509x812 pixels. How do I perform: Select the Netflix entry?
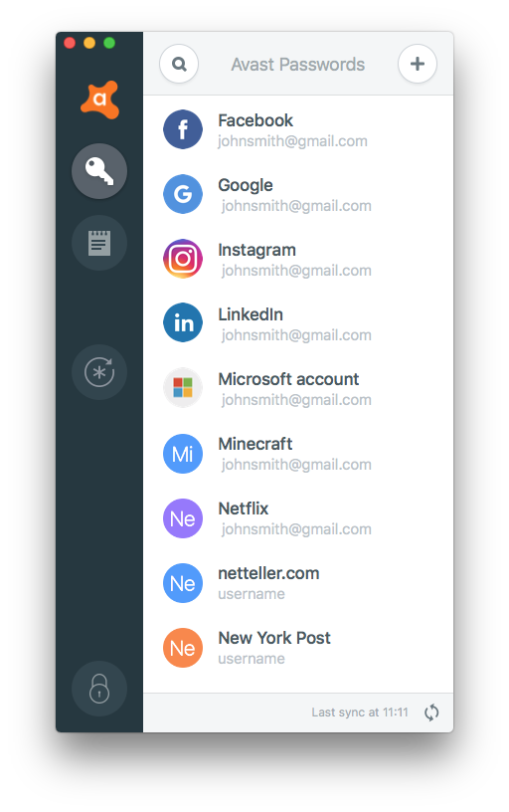click(x=298, y=517)
